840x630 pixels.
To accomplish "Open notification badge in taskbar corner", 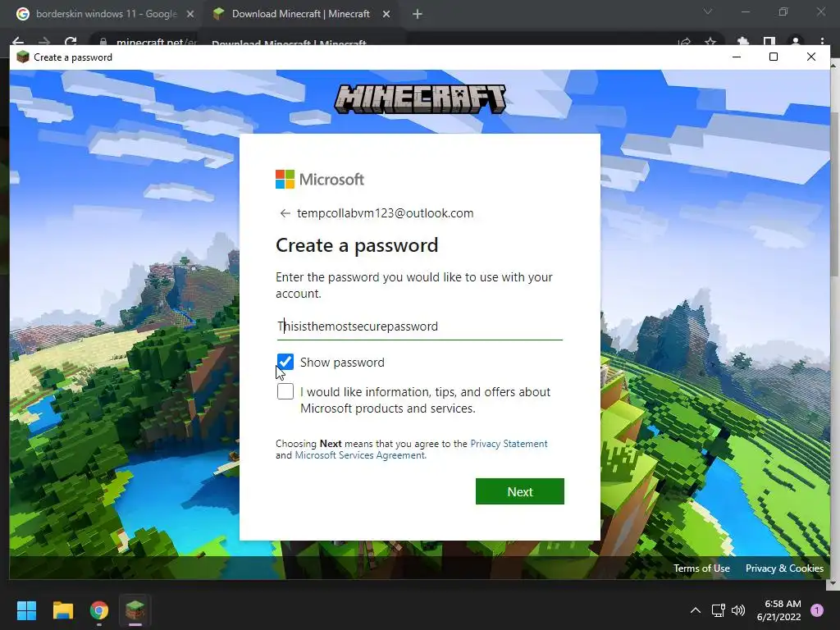I will coord(817,610).
